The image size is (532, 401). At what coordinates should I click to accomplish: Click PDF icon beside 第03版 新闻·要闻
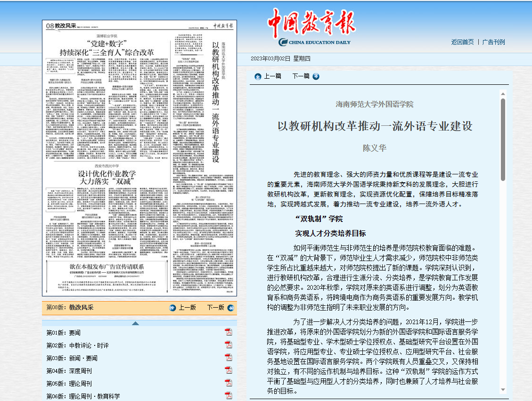pyautogui.click(x=228, y=358)
